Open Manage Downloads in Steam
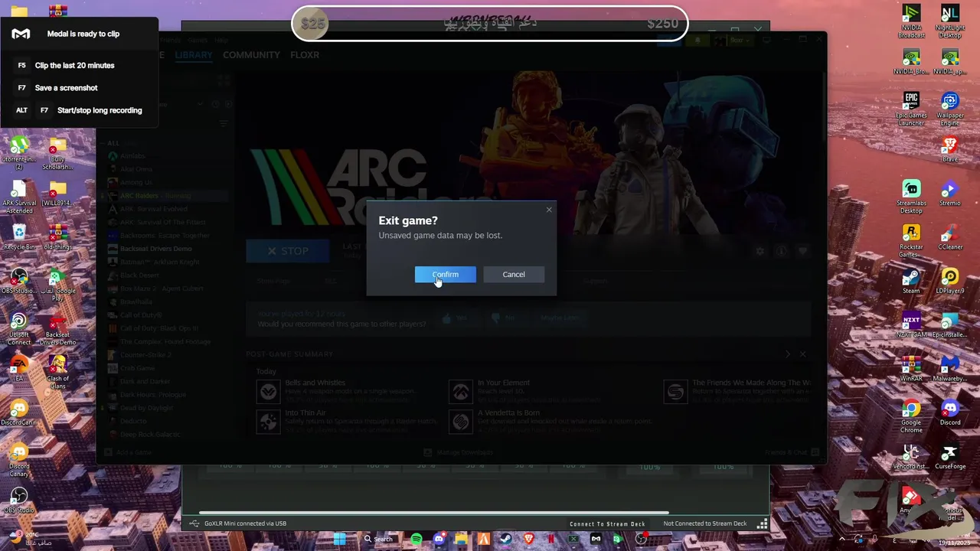The image size is (980, 551). [459, 452]
